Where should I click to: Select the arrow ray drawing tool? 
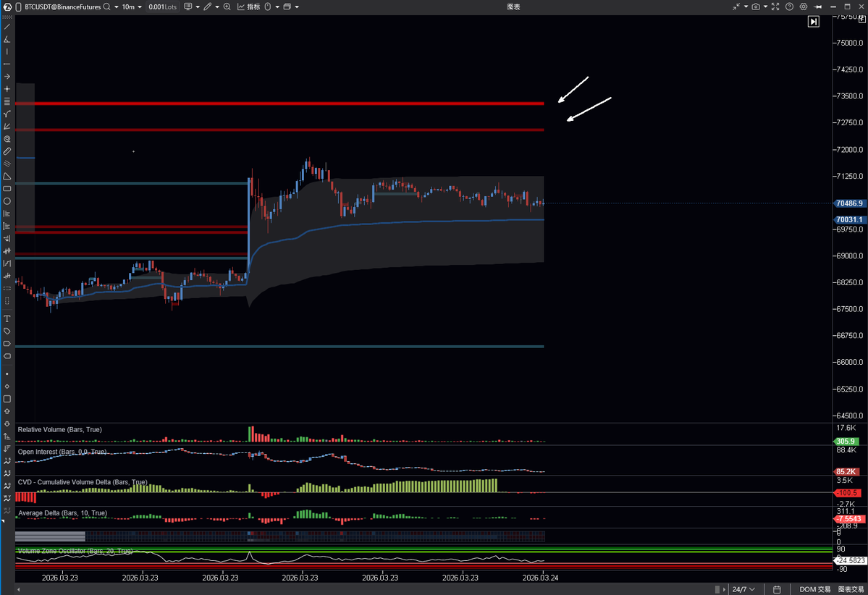pyautogui.click(x=7, y=77)
